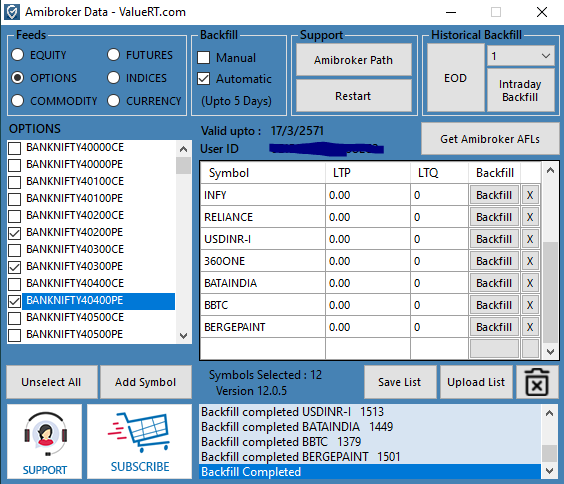Viewport: 564px width, 484px height.
Task: Click options list scroll down arrow
Action: (x=183, y=336)
